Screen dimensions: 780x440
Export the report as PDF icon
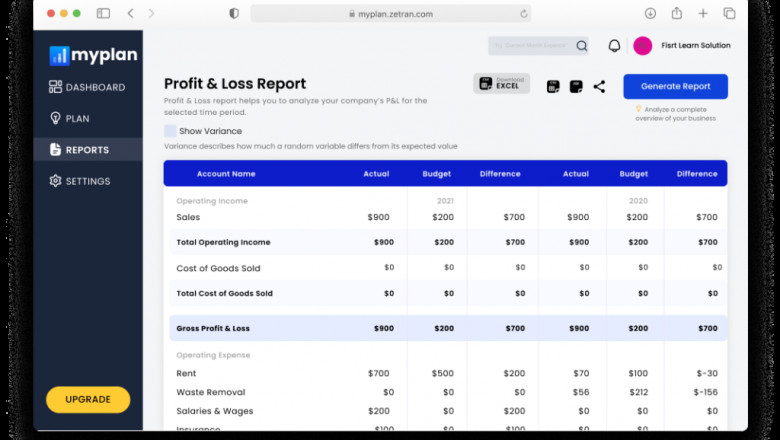pyautogui.click(x=576, y=87)
